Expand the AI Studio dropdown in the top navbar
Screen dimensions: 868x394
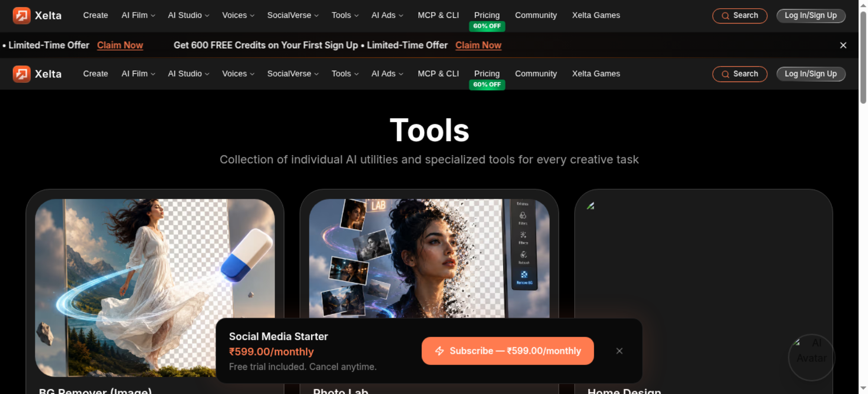[188, 15]
